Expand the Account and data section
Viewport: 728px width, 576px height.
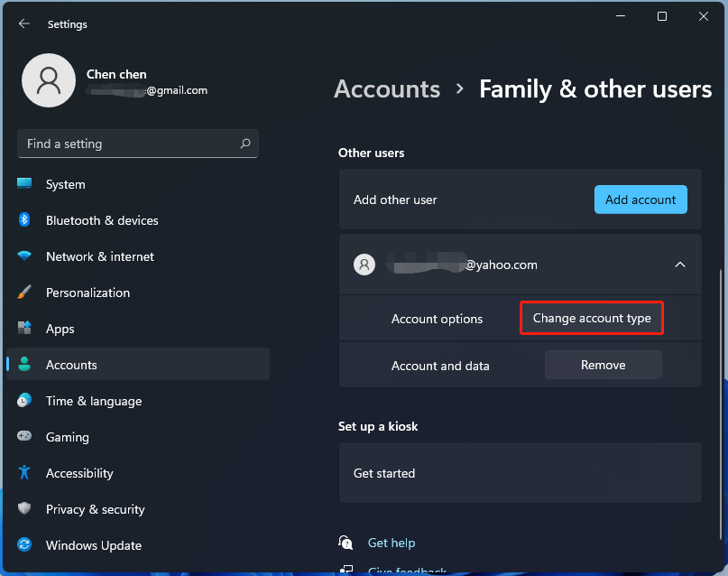[x=440, y=365]
